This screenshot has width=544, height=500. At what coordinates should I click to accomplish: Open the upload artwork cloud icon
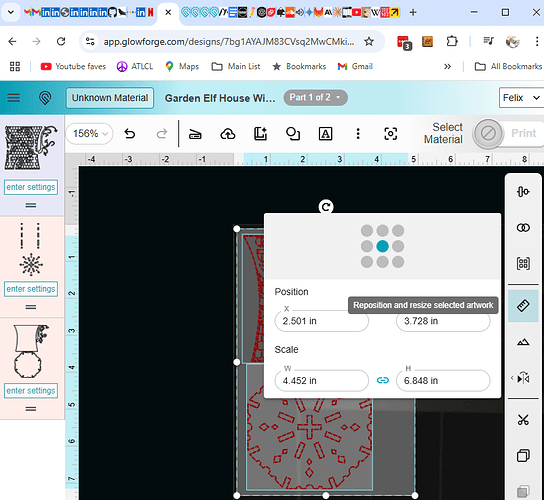pos(228,134)
